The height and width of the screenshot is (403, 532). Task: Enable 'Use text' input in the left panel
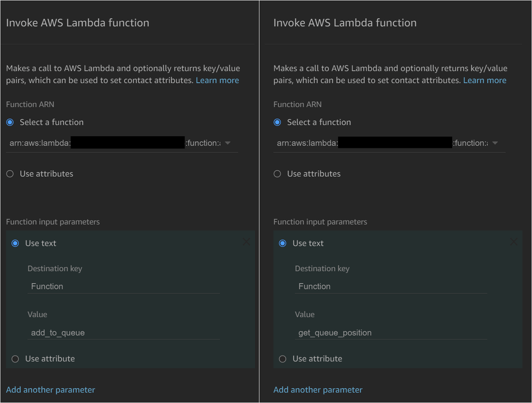click(15, 243)
